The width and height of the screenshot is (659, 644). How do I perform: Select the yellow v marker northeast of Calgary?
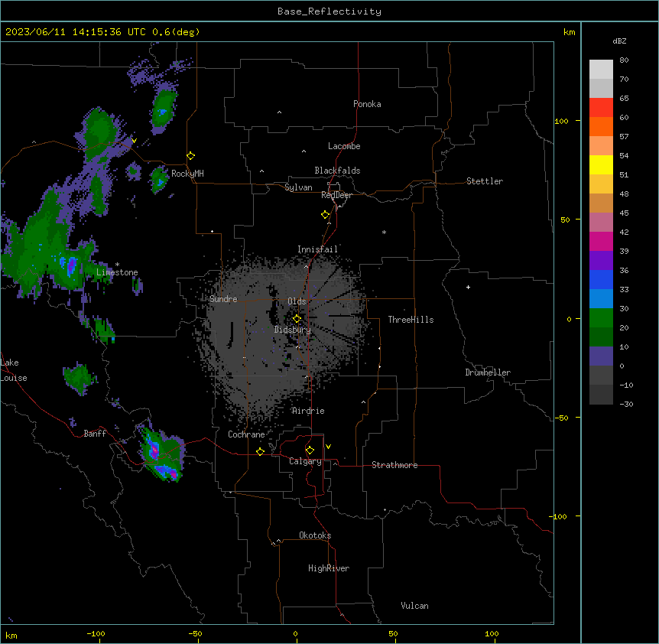pos(328,447)
